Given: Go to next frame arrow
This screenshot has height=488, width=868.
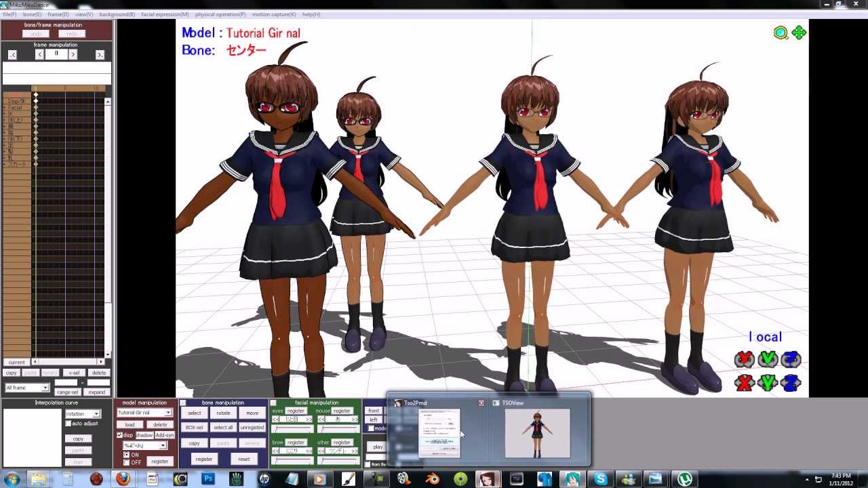Looking at the screenshot, I should [73, 54].
